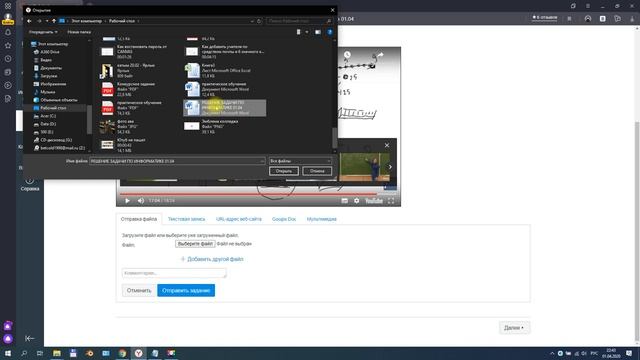Screen dimensions: 640x360
Task: Select Acer (C:) drive in tree
Action: coord(48,116)
